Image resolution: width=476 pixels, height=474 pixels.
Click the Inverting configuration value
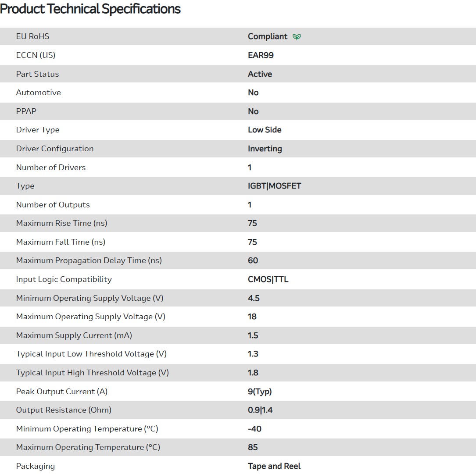pyautogui.click(x=265, y=149)
